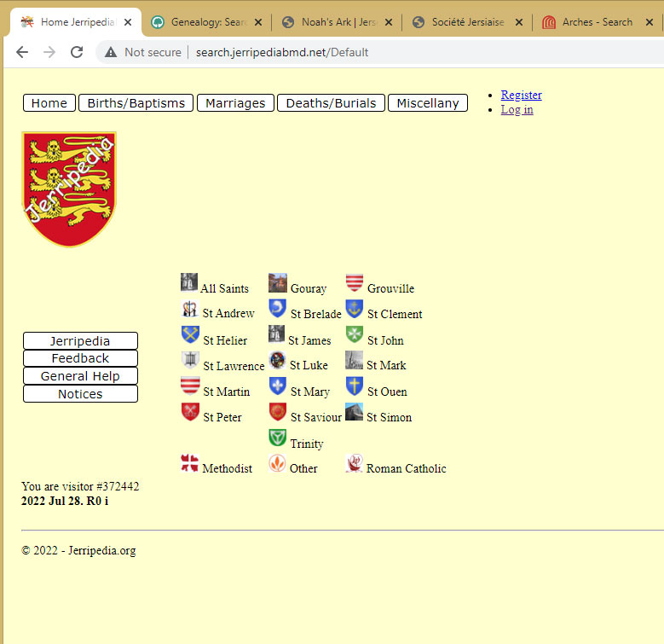Click the St Helier parish crest icon
This screenshot has height=644, width=664.
pyautogui.click(x=190, y=335)
